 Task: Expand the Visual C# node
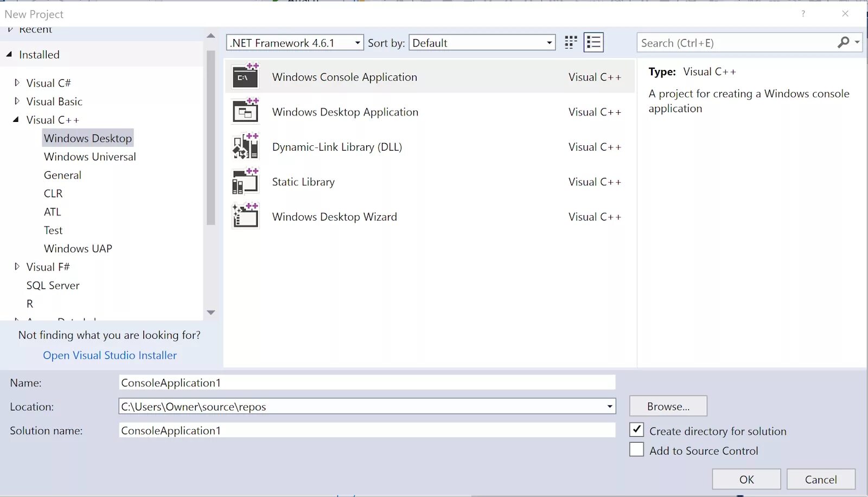pos(17,82)
